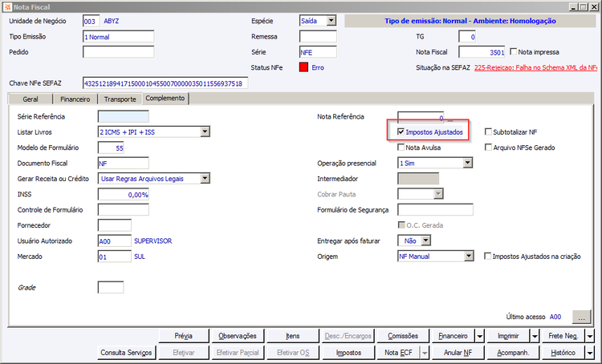
Task: Check the Nota impressa checkbox
Action: [514, 51]
